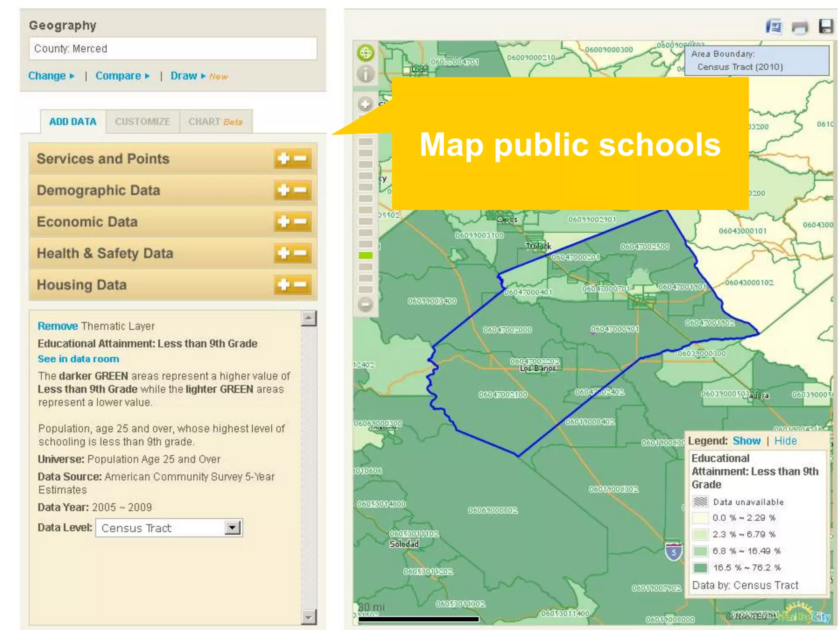Click the layer panel scrollbar up arrow
The height and width of the screenshot is (630, 840).
click(308, 318)
